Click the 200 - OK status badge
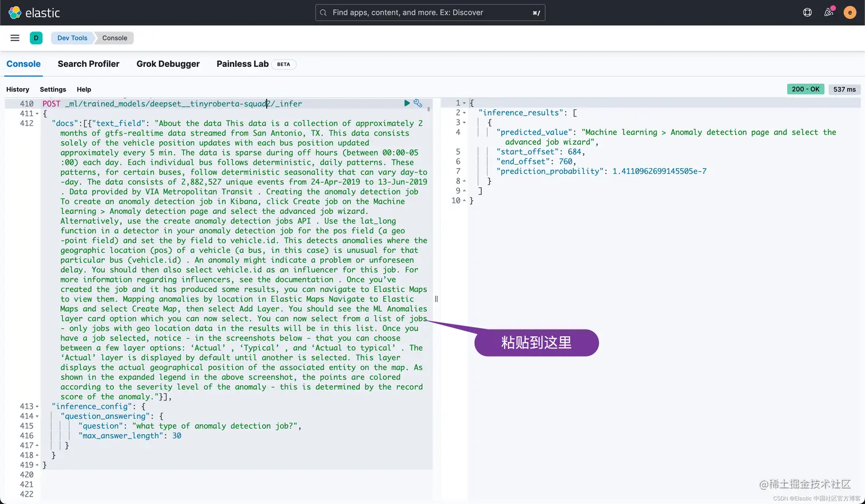 (806, 89)
